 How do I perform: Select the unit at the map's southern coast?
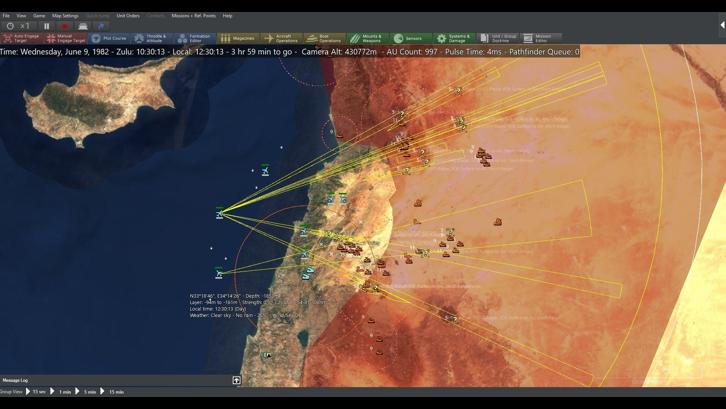coord(267,355)
